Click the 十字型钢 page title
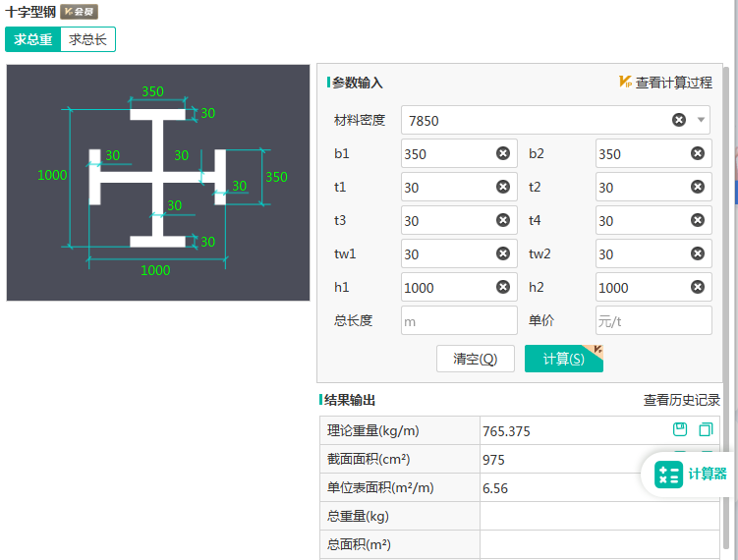Viewport: 738px width, 560px height. click(30, 12)
